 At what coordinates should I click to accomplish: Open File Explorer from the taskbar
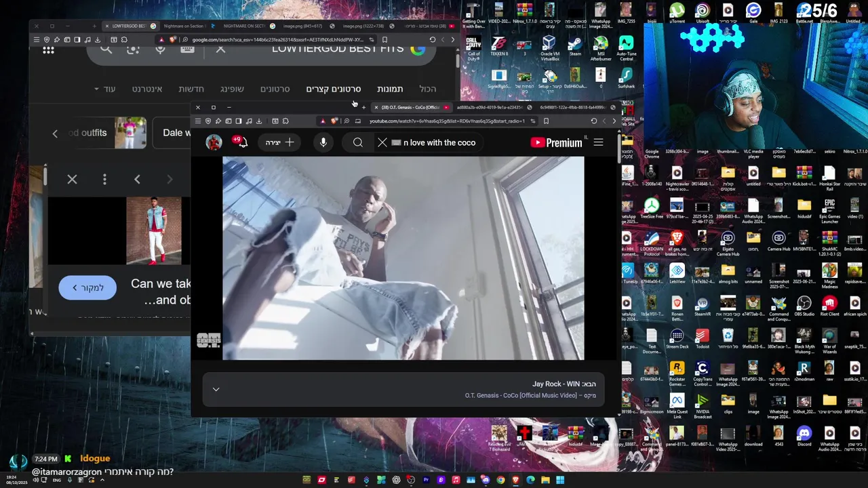pyautogui.click(x=545, y=481)
